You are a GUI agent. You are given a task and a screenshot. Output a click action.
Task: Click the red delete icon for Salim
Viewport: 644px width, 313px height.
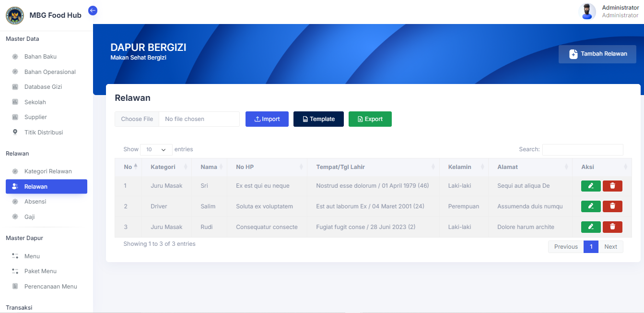point(612,206)
